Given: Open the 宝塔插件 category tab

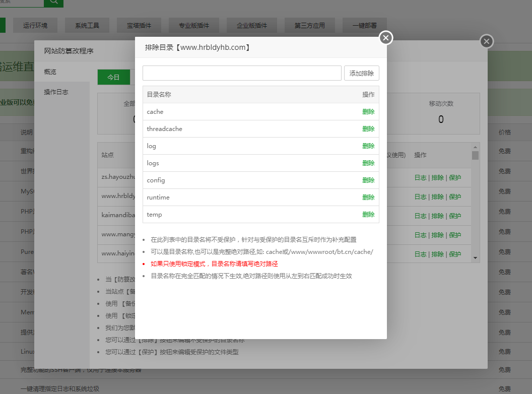Looking at the screenshot, I should coord(139,26).
